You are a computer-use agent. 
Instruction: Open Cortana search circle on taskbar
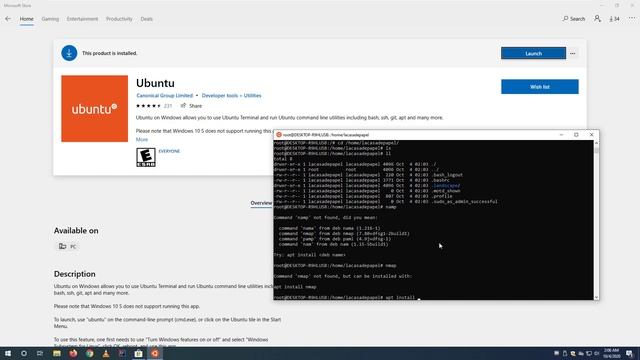[x=24, y=353]
